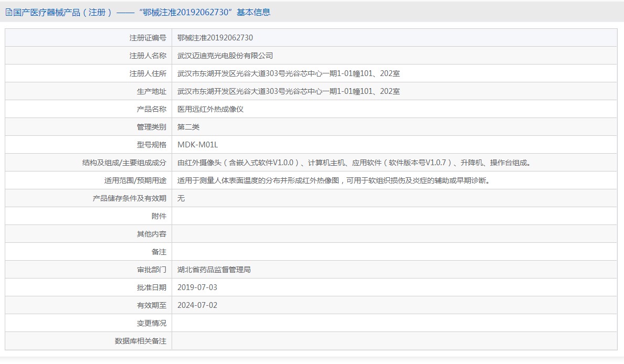
Task: Select the 注册人住所 label
Action: 147,73
